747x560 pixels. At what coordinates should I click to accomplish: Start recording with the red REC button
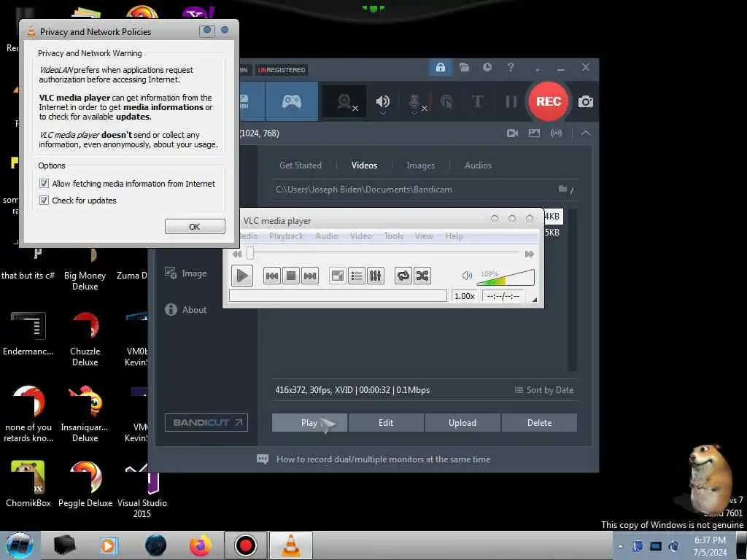(x=549, y=101)
